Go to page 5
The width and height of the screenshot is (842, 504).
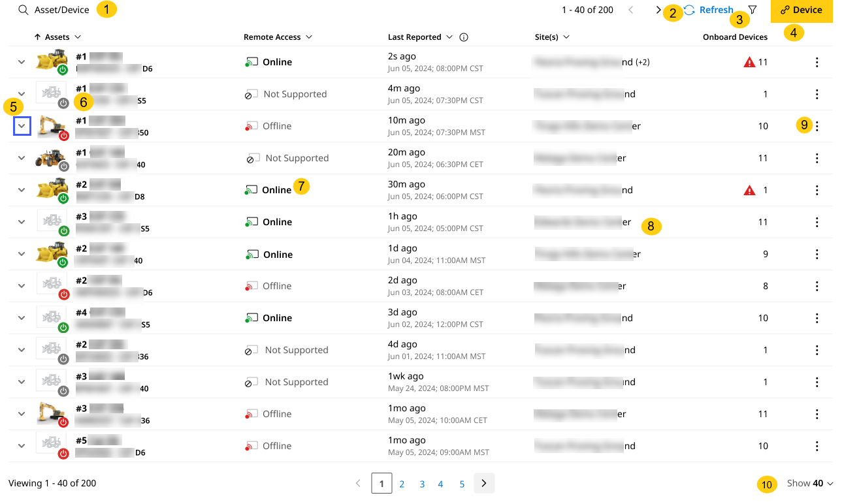coord(462,484)
